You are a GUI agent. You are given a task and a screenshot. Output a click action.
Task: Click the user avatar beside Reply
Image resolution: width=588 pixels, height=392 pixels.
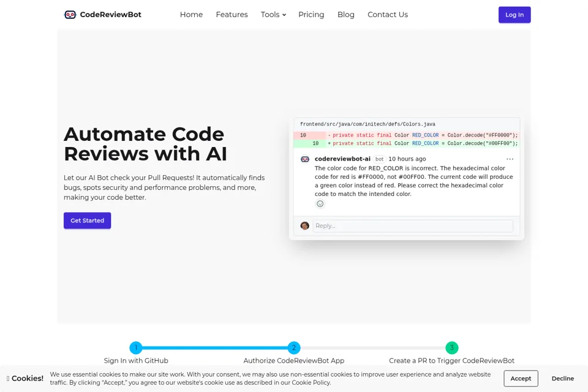(305, 225)
